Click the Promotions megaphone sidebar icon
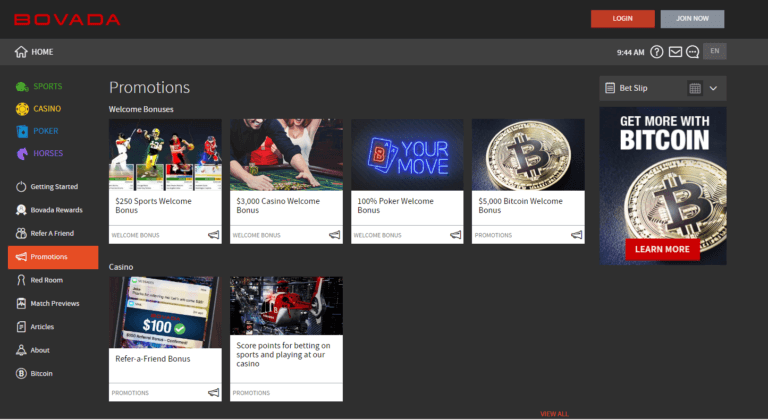The image size is (768, 420). [21, 256]
